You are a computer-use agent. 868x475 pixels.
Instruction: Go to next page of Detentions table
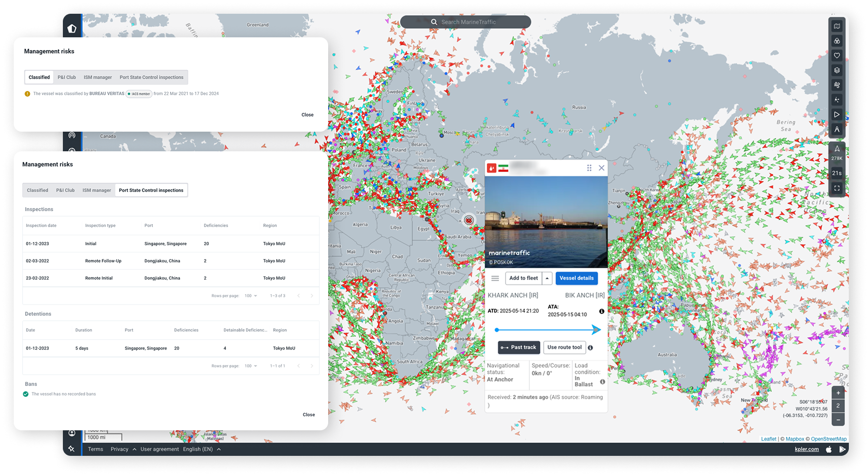click(311, 366)
